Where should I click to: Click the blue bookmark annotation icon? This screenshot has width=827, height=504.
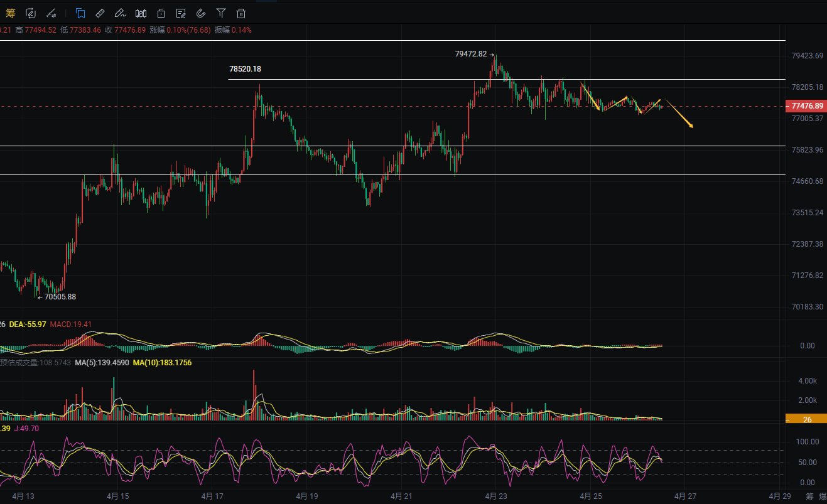(x=80, y=13)
